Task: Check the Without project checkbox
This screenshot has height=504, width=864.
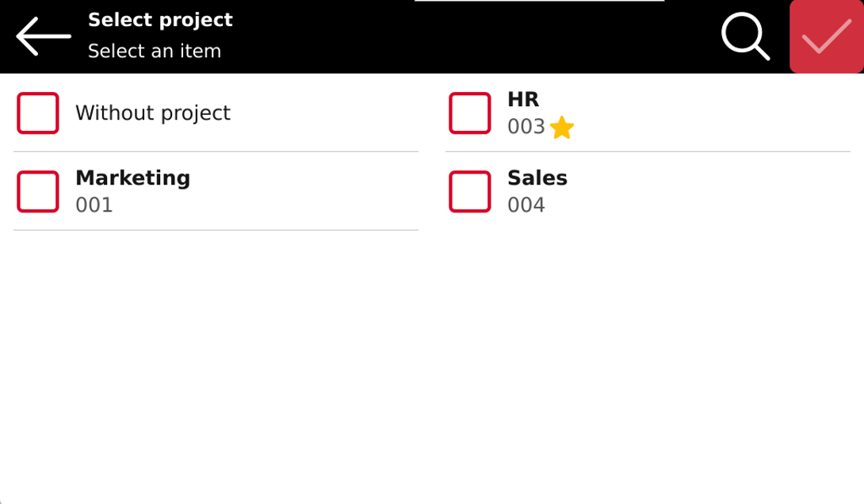Action: [38, 113]
